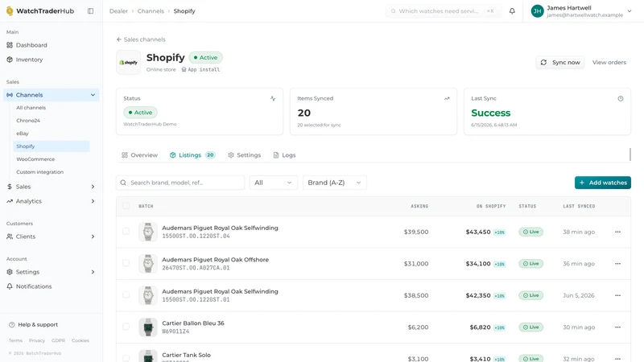Click the Help & support question icon
644x362 pixels.
click(x=12, y=325)
